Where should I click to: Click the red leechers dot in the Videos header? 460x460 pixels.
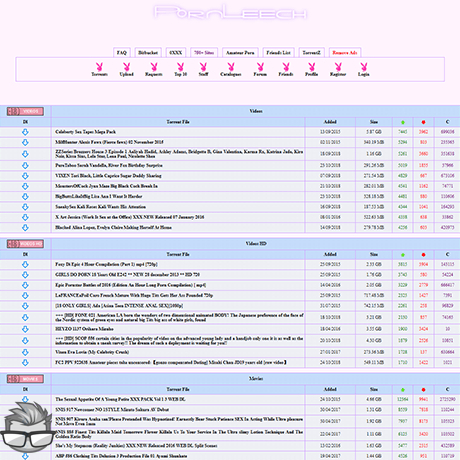tap(423, 122)
